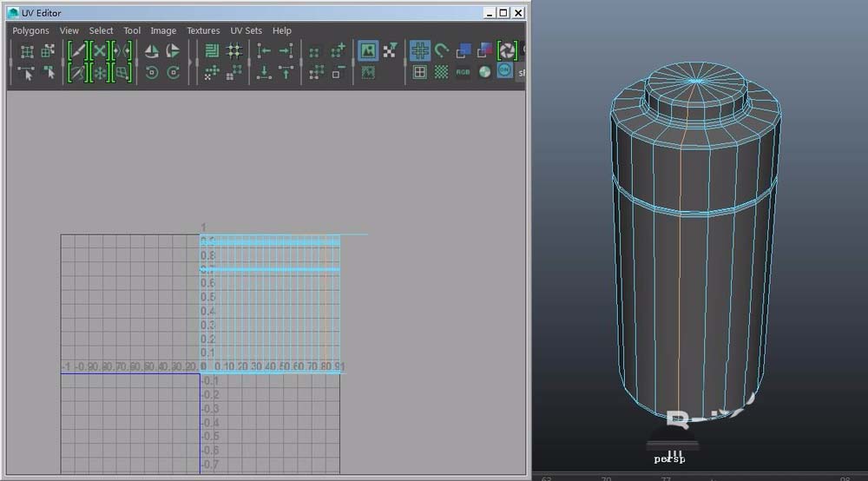
Task: Toggle the display image button
Action: [x=368, y=52]
